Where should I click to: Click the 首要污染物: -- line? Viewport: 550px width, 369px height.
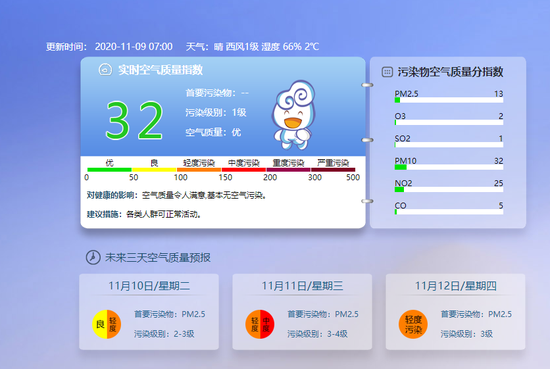[217, 93]
